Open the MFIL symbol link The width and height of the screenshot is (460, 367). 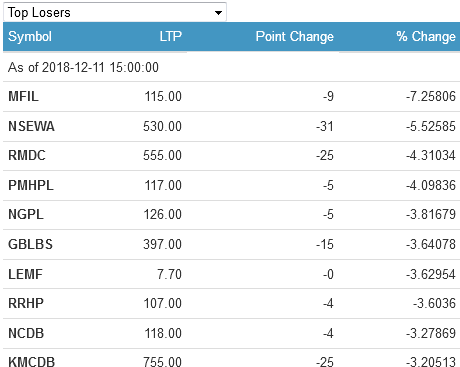pyautogui.click(x=23, y=97)
